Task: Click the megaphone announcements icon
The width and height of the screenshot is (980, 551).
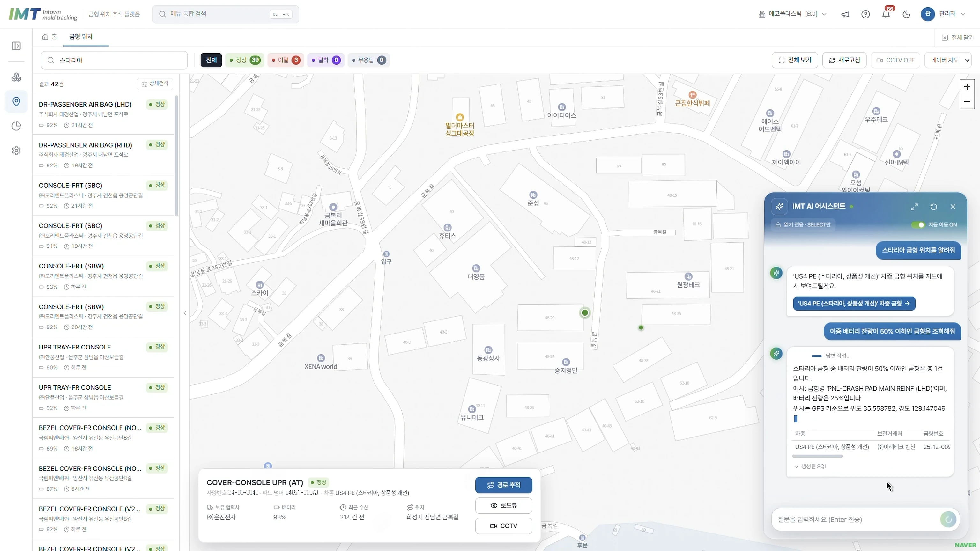Action: pyautogui.click(x=845, y=14)
